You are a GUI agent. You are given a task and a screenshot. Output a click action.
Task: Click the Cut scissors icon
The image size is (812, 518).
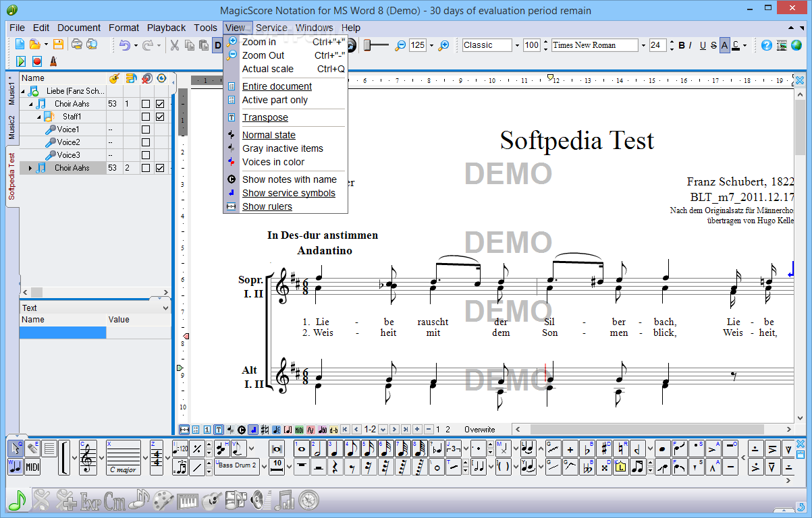pos(174,45)
